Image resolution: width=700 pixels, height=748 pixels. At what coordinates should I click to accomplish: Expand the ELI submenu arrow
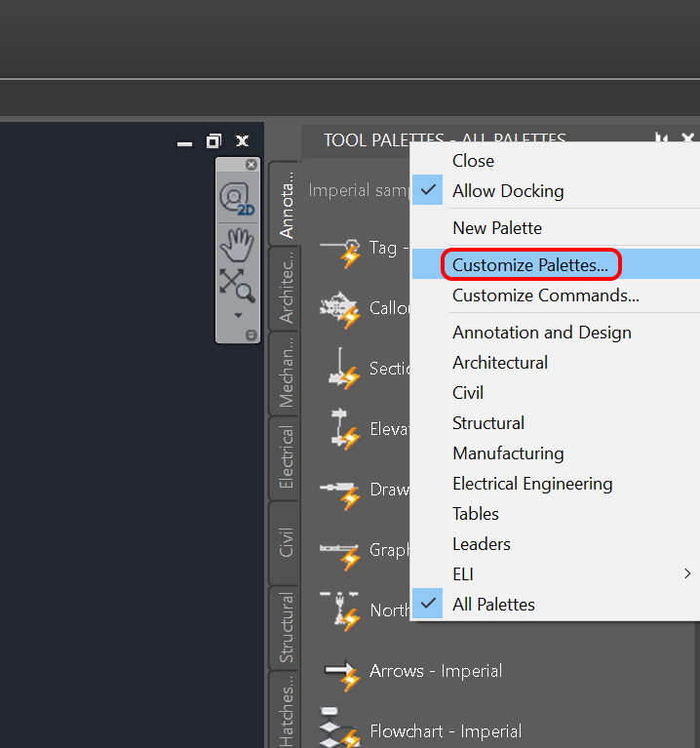(x=687, y=574)
